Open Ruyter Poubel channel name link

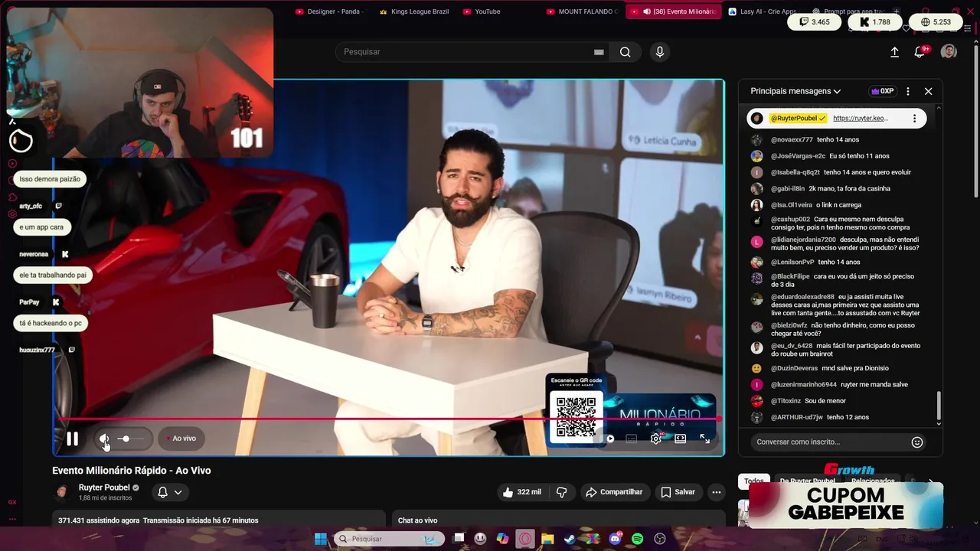pos(104,487)
